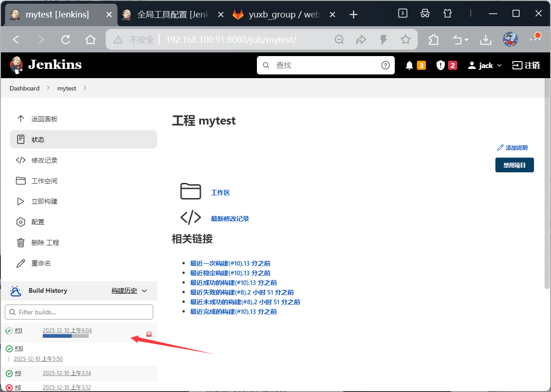Open build #8 link

[x=18, y=387]
